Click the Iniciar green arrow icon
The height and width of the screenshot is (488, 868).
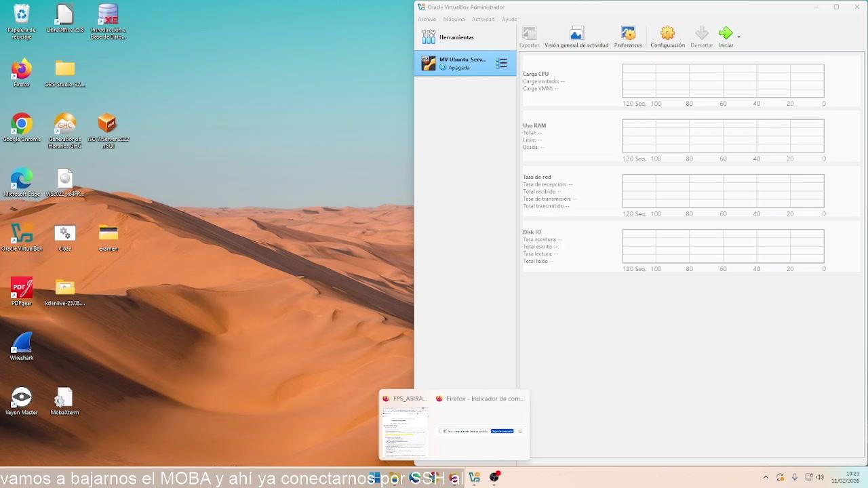[x=725, y=33]
